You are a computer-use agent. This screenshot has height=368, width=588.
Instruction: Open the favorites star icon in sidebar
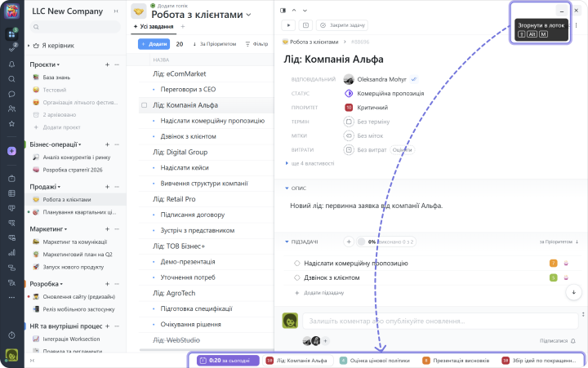tap(12, 123)
